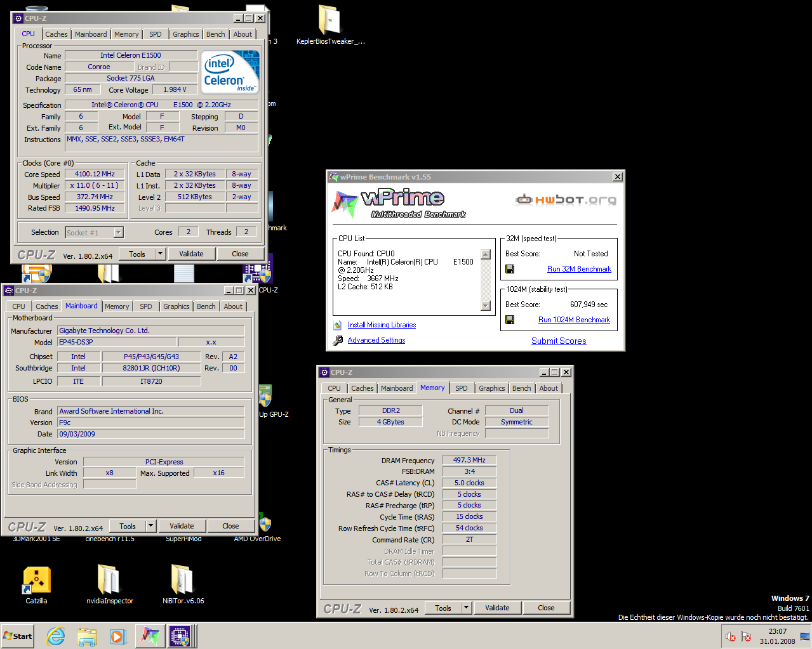Open the Socket #1 selection combo box
This screenshot has width=812, height=649.
coord(95,233)
